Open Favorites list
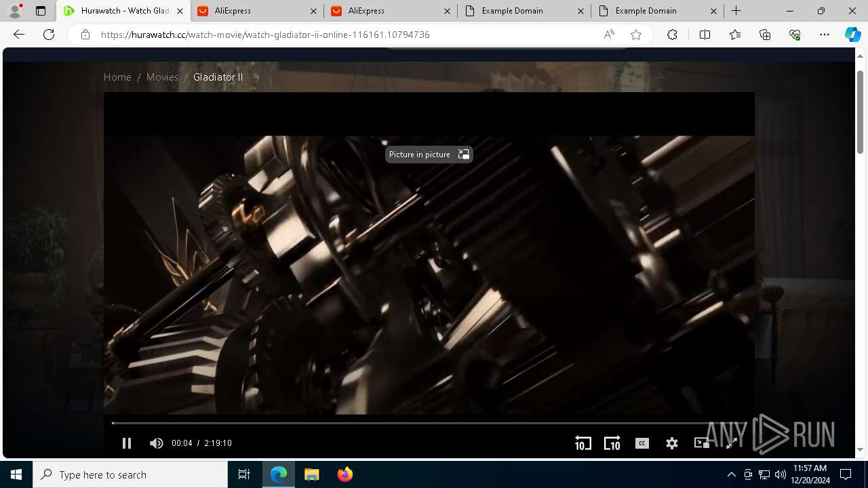 coord(735,35)
